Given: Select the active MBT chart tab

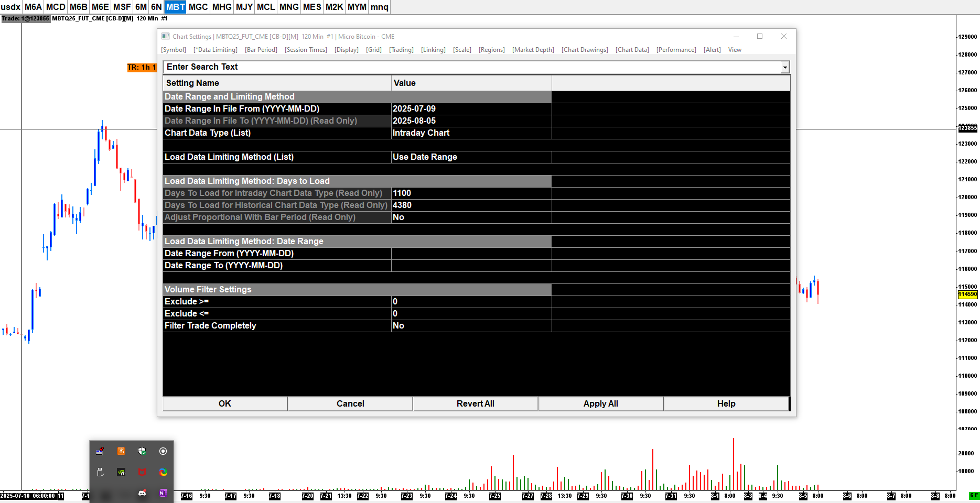Looking at the screenshot, I should 175,7.
